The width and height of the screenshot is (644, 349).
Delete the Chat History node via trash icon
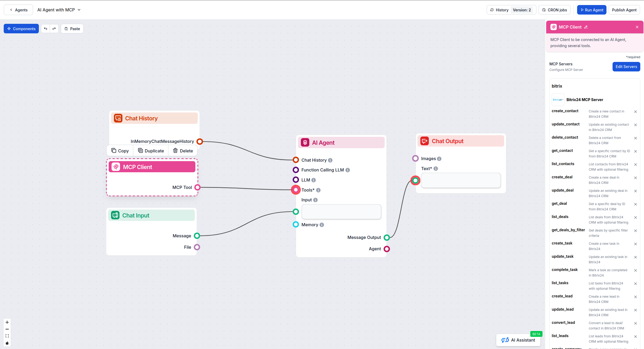182,151
